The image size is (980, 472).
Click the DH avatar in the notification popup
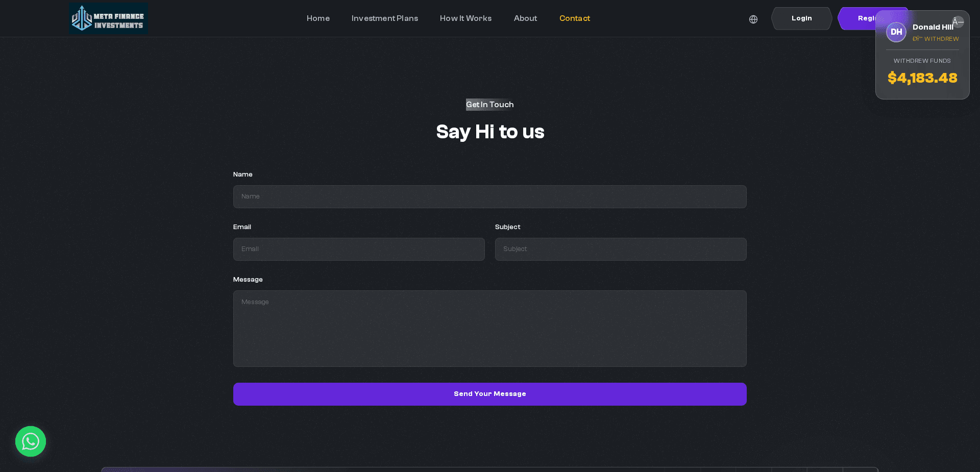[x=896, y=32]
